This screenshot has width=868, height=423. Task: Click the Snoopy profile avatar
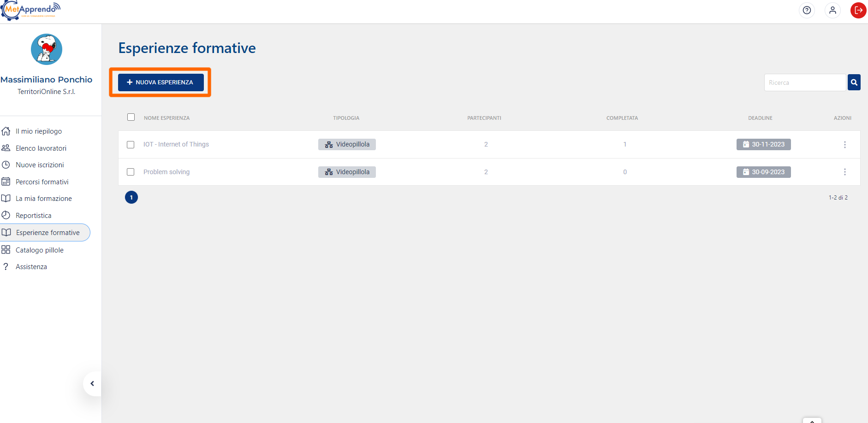point(47,49)
